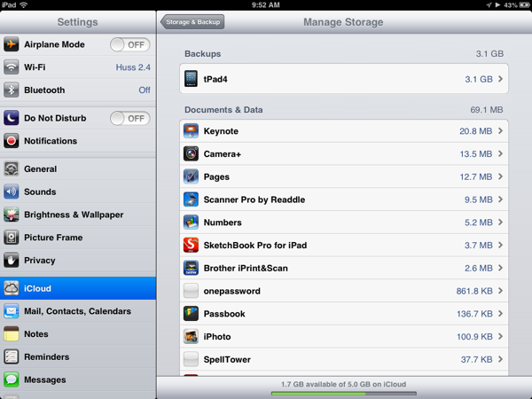
Task: Open Scanner Pro by Readdle chevron
Action: (500, 199)
